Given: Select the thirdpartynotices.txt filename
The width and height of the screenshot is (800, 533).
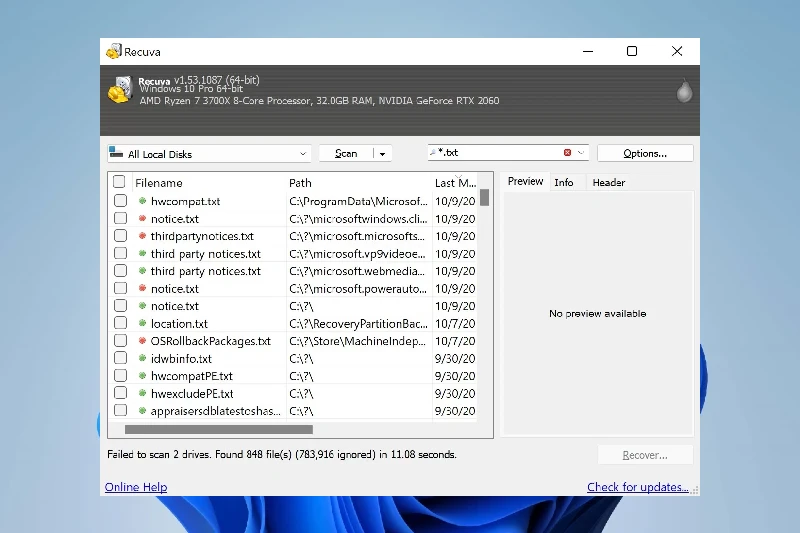Looking at the screenshot, I should point(202,236).
